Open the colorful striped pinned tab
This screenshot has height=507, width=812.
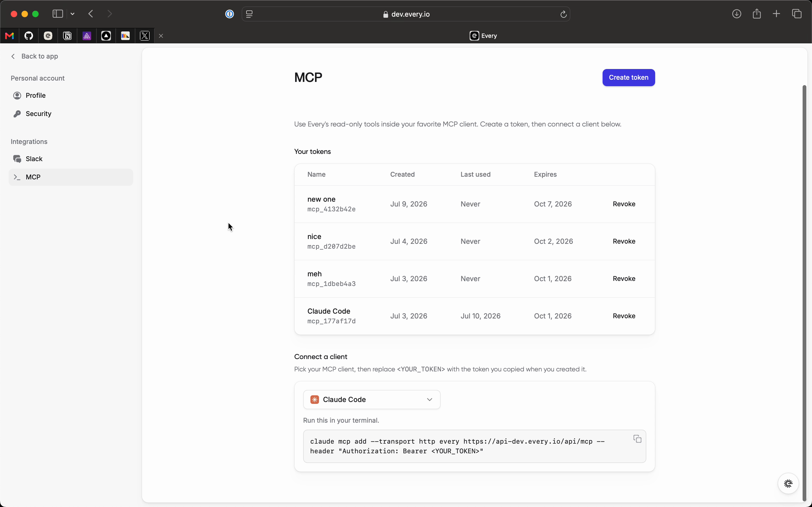(x=125, y=36)
